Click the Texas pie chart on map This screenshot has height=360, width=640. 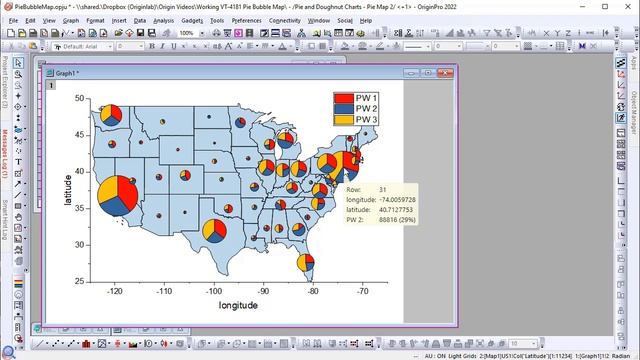point(214,231)
